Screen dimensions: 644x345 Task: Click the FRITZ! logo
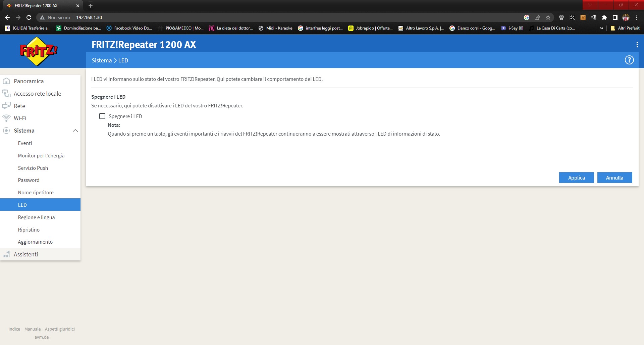point(39,51)
